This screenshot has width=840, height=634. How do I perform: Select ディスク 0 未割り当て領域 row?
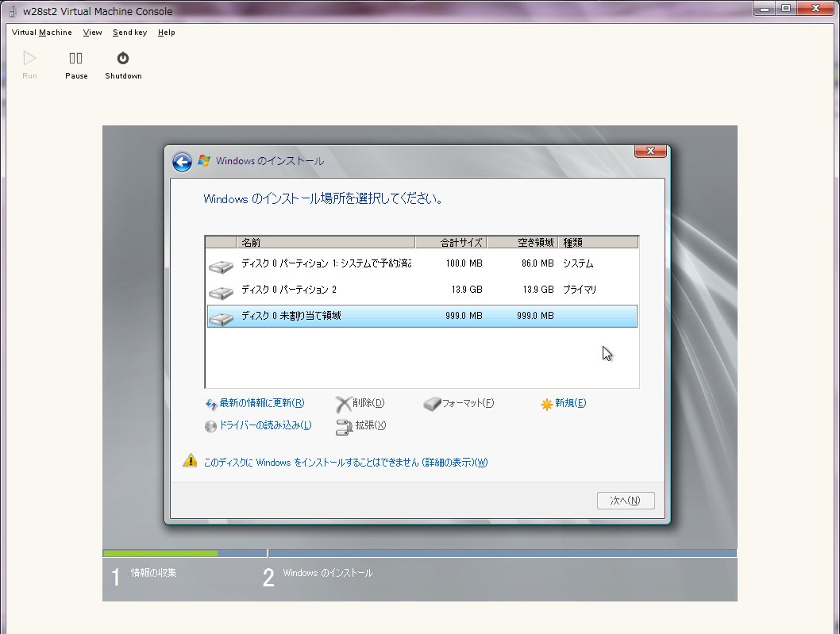[422, 316]
